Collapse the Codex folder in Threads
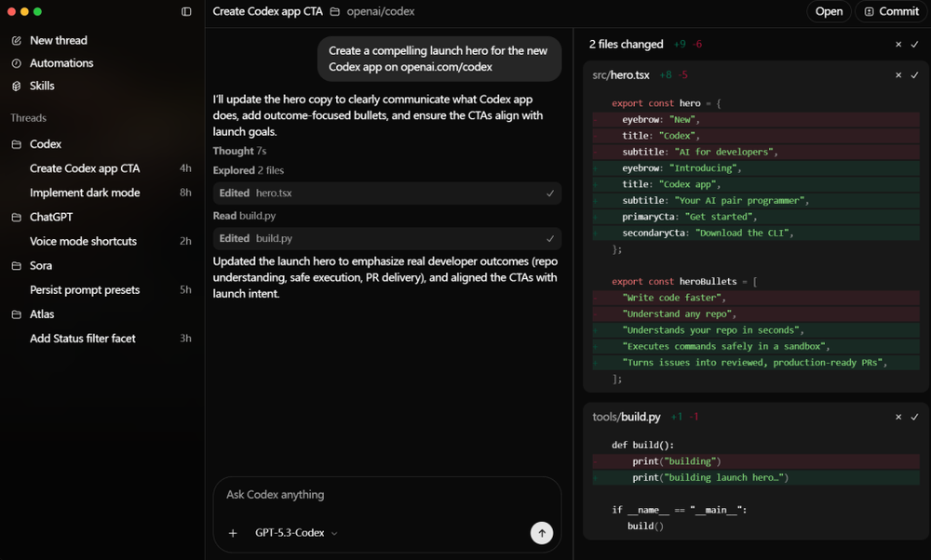The image size is (931, 560). click(x=17, y=144)
